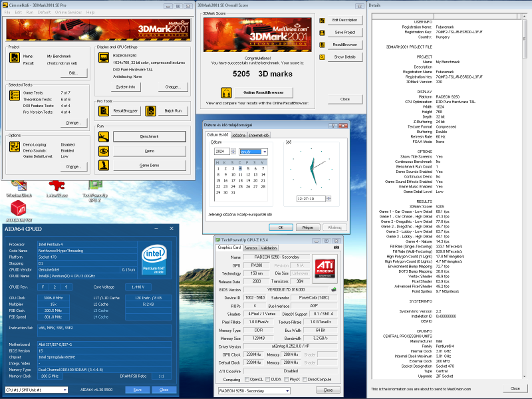Click the Save Project button
The height and width of the screenshot is (399, 532).
[344, 32]
